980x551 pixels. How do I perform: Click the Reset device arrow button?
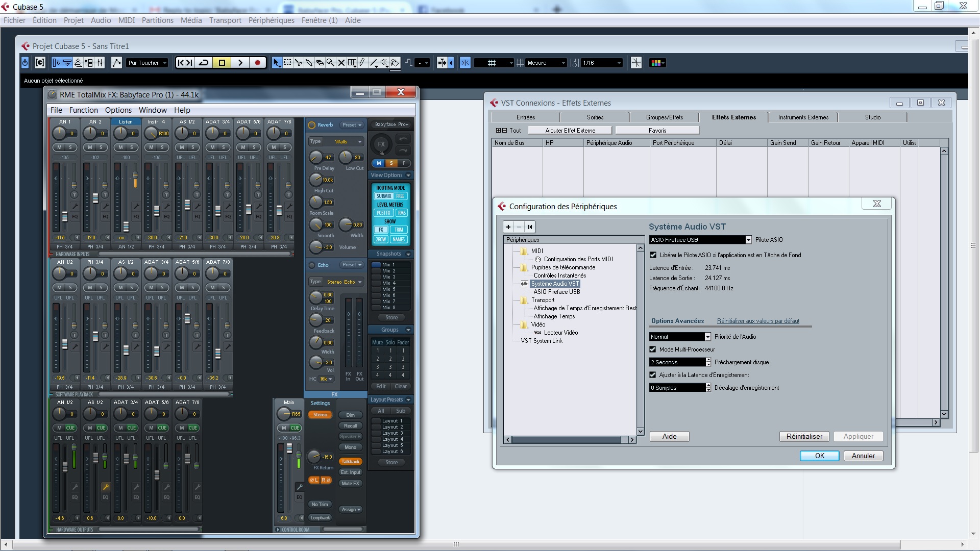point(530,227)
